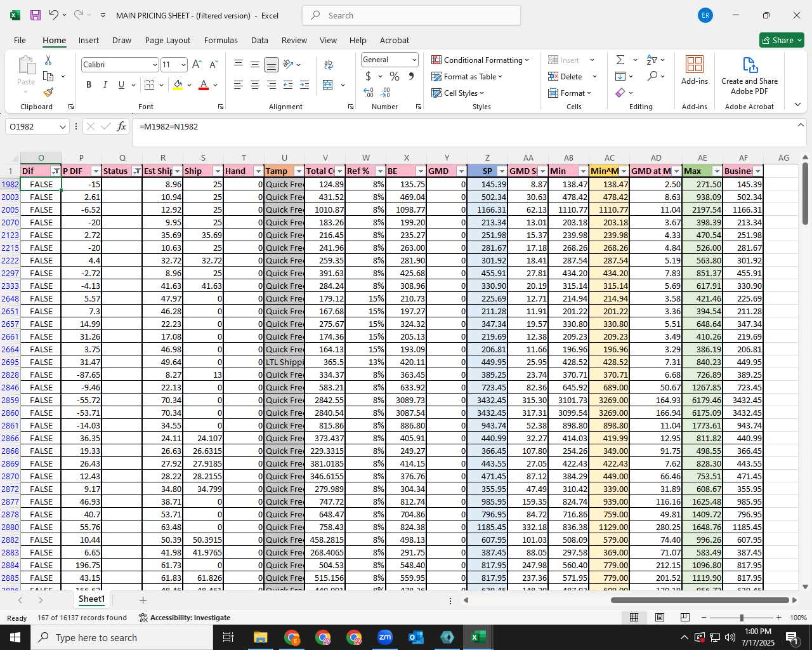Switch to the Data tab
The width and height of the screenshot is (812, 650).
coord(259,40)
